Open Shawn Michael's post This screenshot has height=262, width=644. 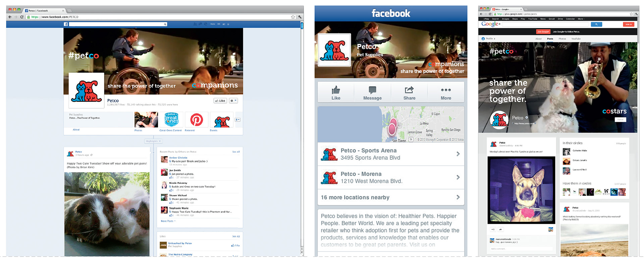(x=200, y=199)
